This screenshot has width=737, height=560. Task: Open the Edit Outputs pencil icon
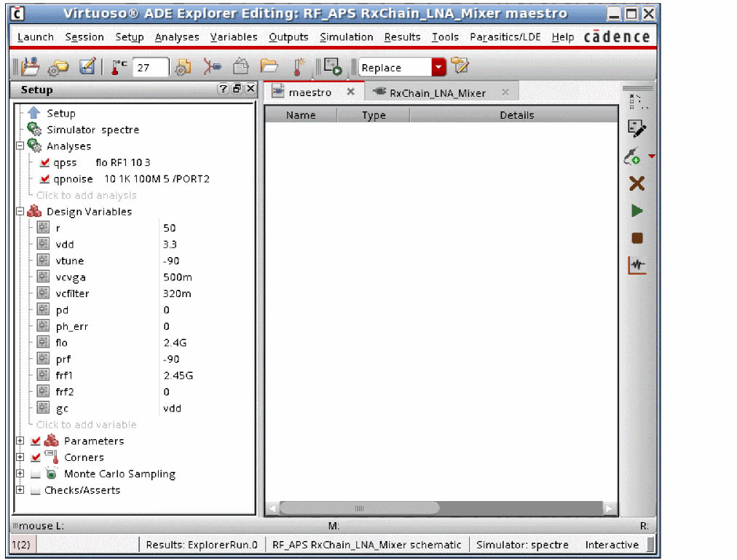(x=636, y=130)
